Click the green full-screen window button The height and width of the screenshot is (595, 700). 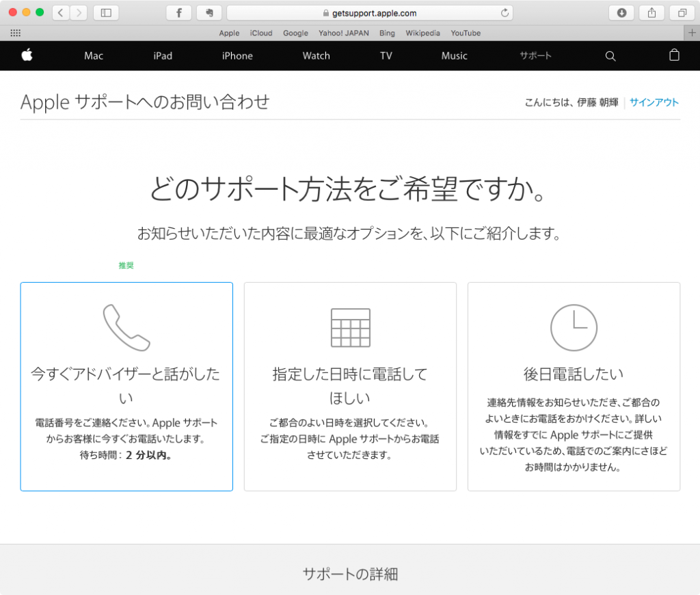pyautogui.click(x=40, y=12)
